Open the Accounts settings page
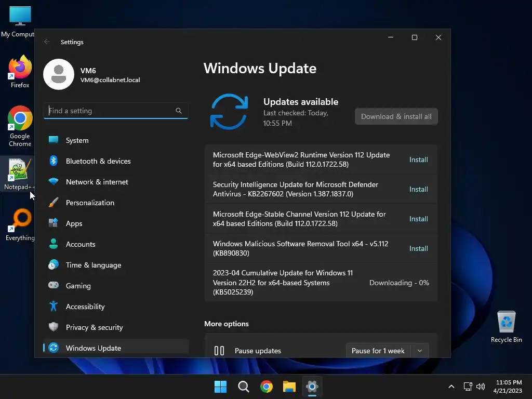The image size is (532, 399). pos(116,244)
